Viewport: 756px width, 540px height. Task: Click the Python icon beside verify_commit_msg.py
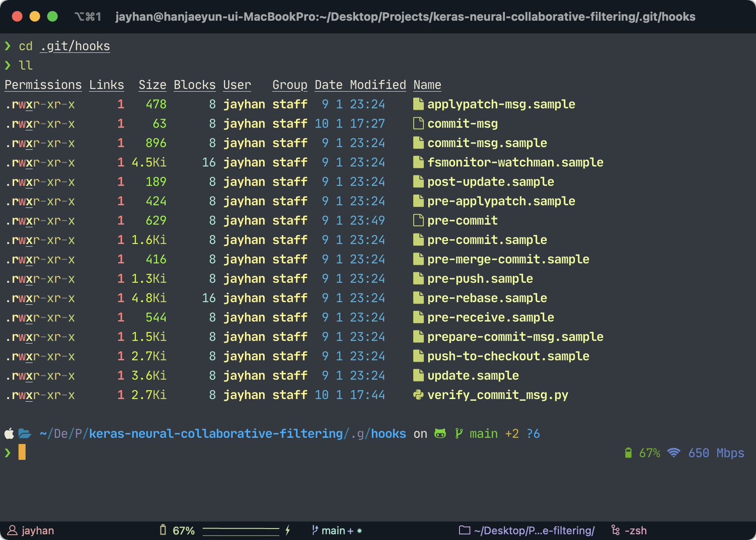tap(418, 395)
